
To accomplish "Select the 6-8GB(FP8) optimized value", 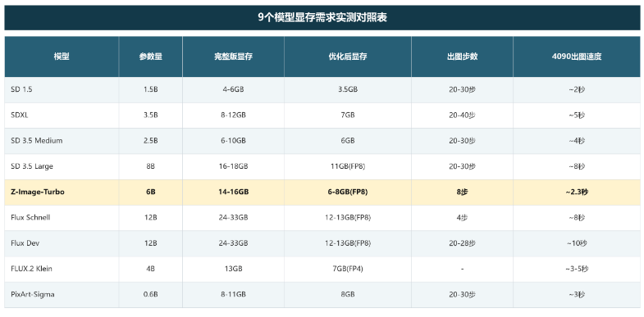I will [x=348, y=192].
